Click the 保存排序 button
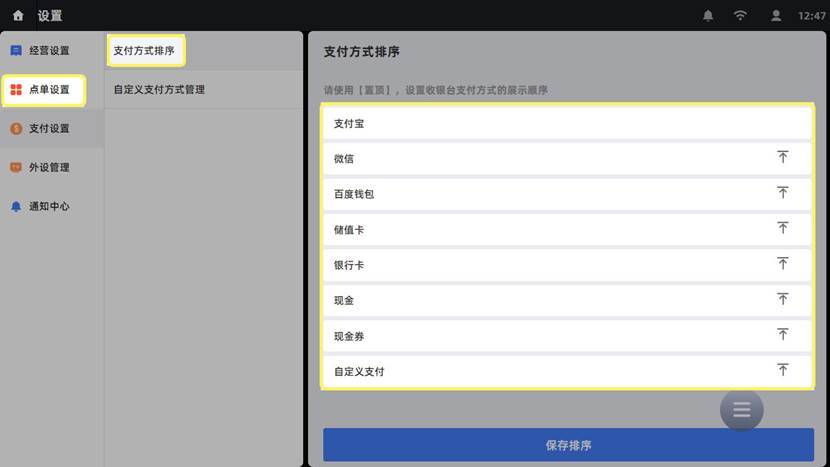This screenshot has width=830, height=467. pyautogui.click(x=569, y=445)
